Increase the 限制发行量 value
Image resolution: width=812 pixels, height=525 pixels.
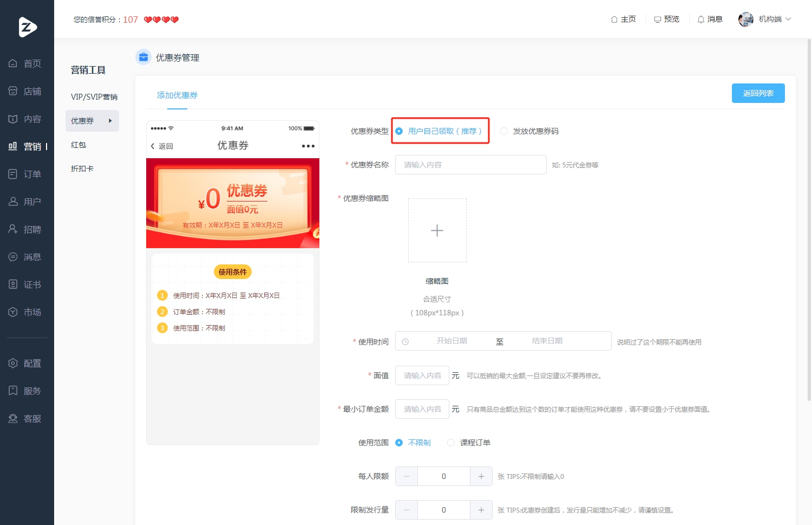pos(481,510)
